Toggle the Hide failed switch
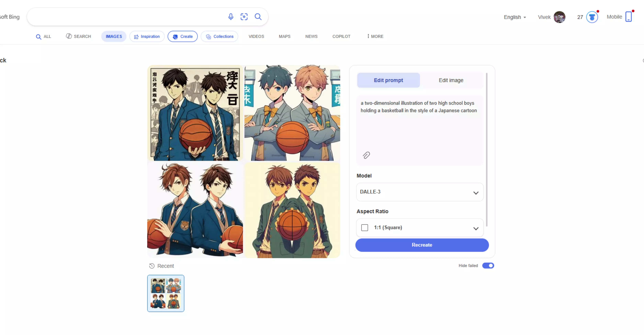 488,265
